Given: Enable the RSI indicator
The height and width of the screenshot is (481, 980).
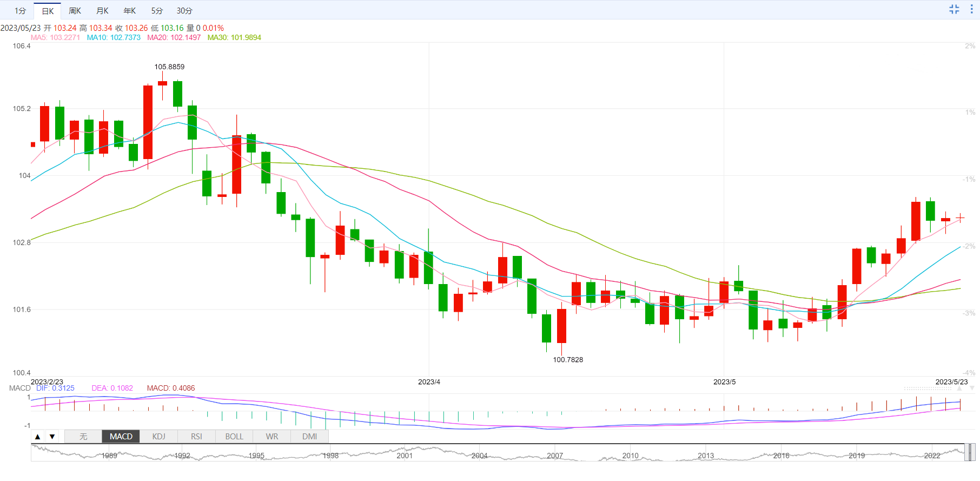Looking at the screenshot, I should click(x=196, y=437).
